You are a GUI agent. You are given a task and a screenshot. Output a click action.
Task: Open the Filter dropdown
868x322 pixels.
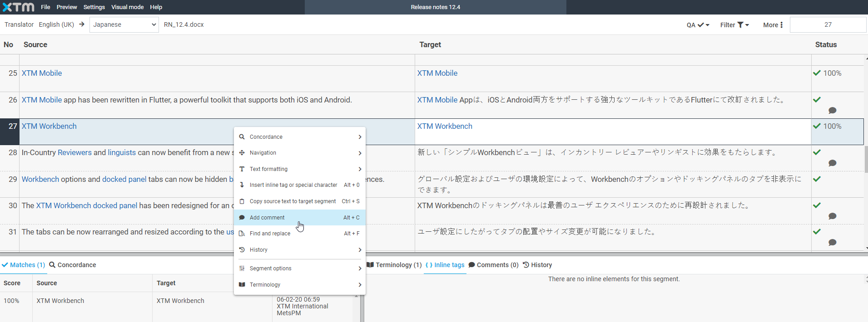pos(734,25)
